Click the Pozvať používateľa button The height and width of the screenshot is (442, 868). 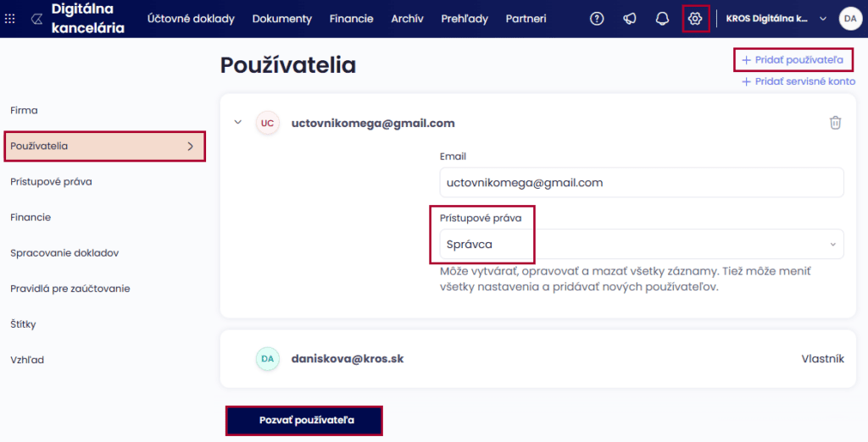pyautogui.click(x=304, y=420)
